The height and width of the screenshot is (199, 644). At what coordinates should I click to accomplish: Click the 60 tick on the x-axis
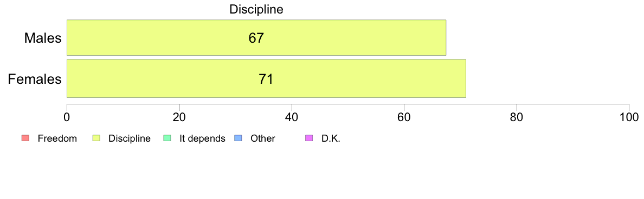(x=404, y=117)
